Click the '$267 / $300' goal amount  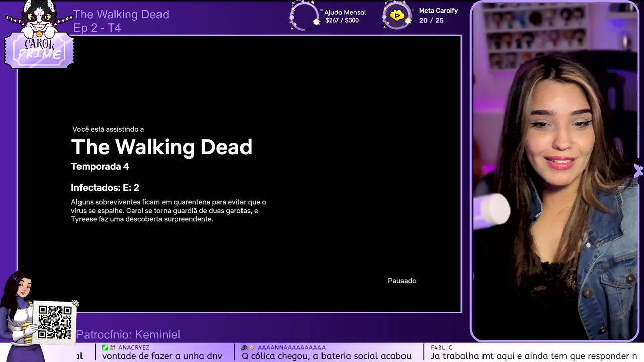pyautogui.click(x=342, y=21)
